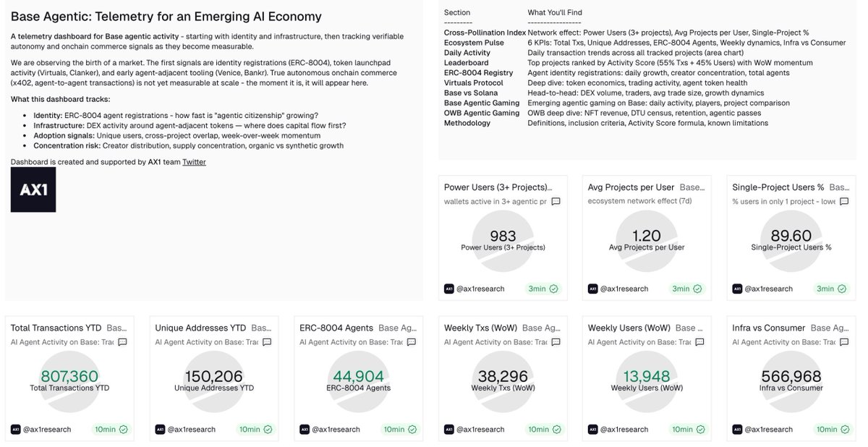
Task: Open comment icon on Unique Addresses YTD card
Action: 267,342
